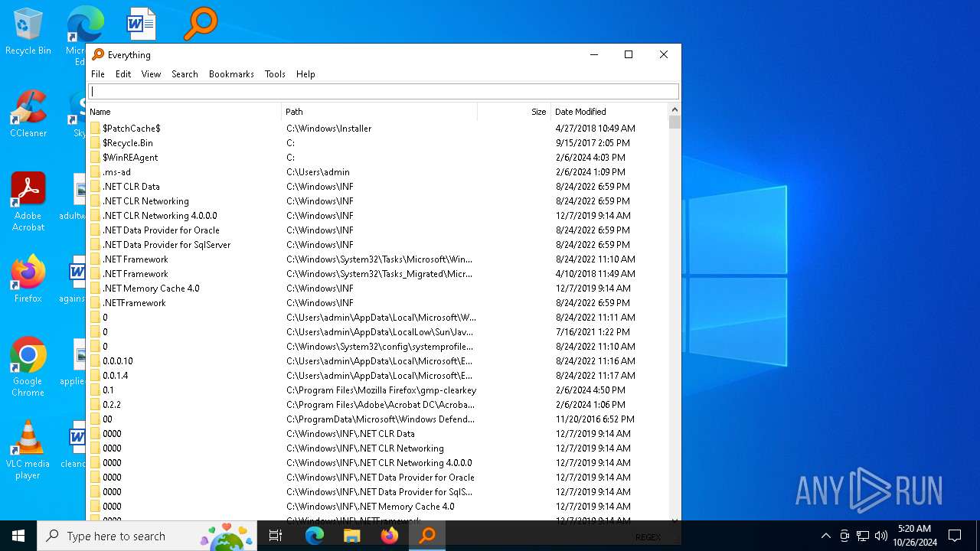This screenshot has height=551, width=980.
Task: Select .NET Data Provider for SqlServer row
Action: [x=377, y=244]
